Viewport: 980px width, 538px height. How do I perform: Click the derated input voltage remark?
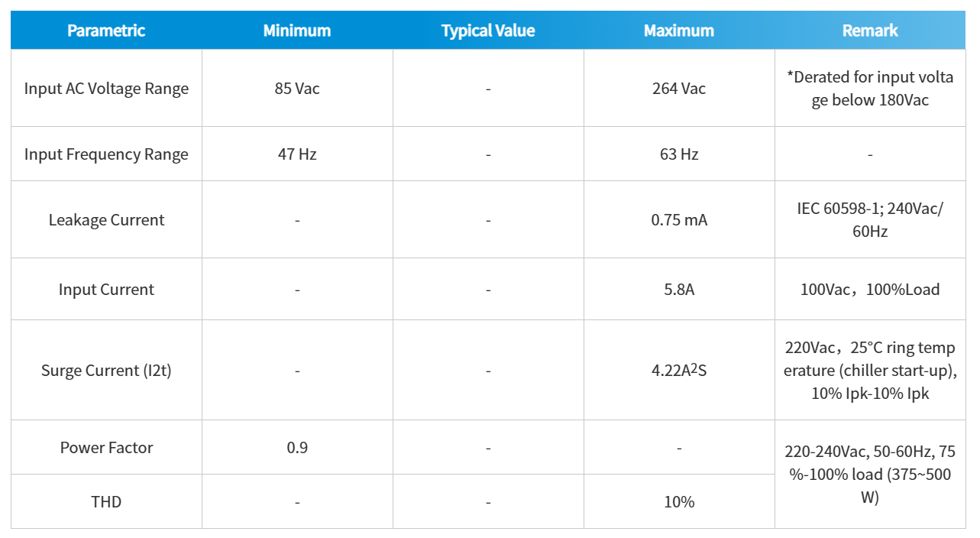pos(870,89)
